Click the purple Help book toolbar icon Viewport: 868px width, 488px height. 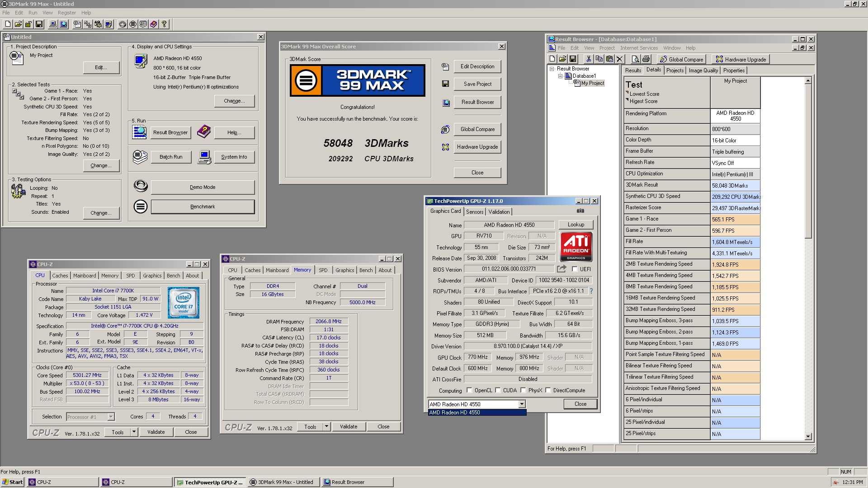[x=154, y=24]
